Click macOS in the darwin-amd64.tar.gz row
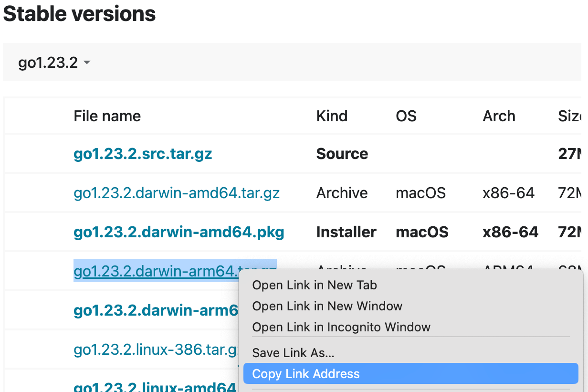 tap(421, 193)
